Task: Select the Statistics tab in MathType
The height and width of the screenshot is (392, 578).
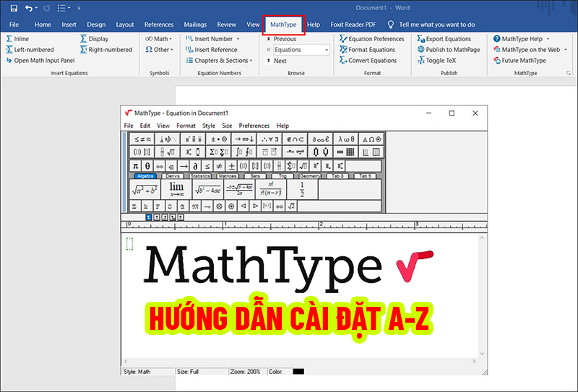Action: click(200, 176)
